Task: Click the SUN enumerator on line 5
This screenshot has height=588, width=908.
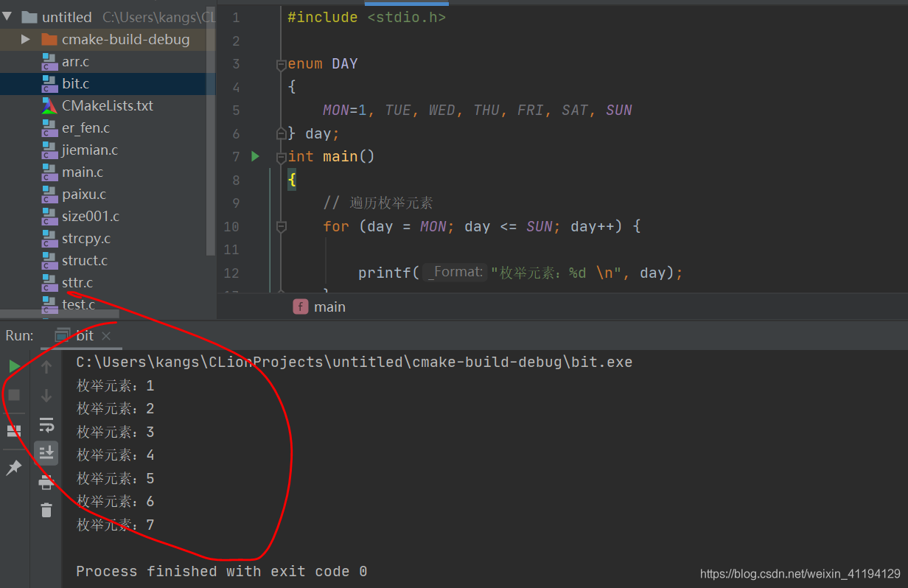Action: click(x=619, y=111)
